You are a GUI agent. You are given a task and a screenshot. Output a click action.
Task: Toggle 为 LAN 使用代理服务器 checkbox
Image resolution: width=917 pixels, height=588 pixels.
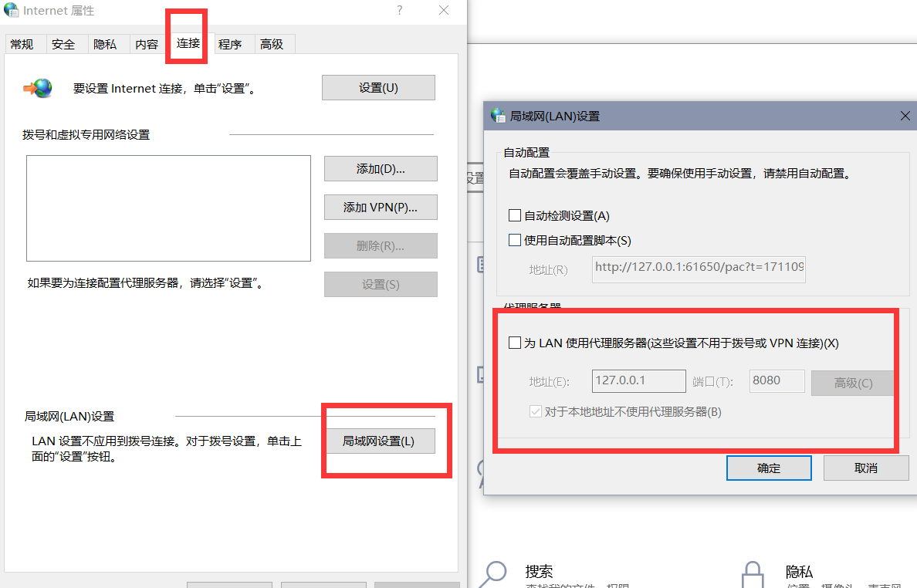pyautogui.click(x=515, y=343)
